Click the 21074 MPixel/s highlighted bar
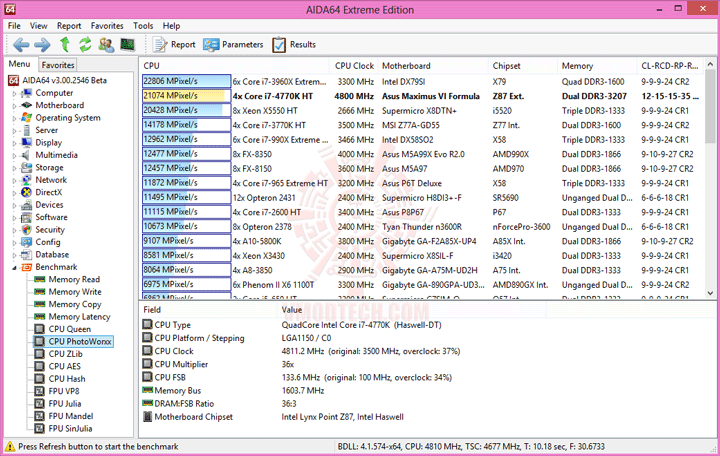720x456 pixels. click(x=186, y=96)
